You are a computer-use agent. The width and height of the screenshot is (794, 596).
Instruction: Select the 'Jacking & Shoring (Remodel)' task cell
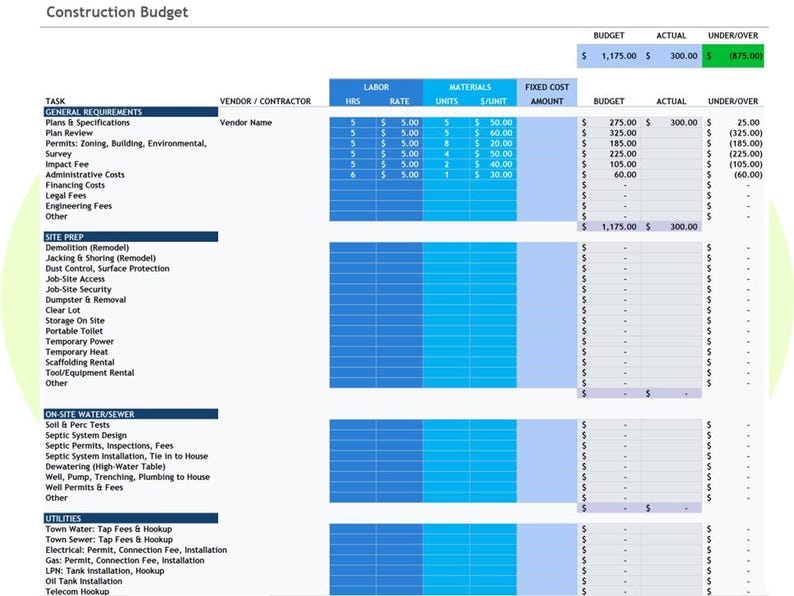(101, 258)
